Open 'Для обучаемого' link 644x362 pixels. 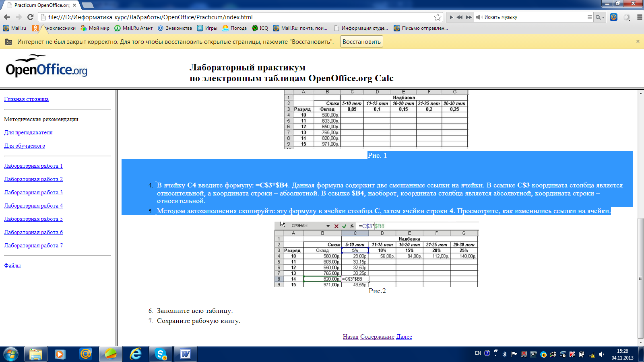[x=25, y=146]
